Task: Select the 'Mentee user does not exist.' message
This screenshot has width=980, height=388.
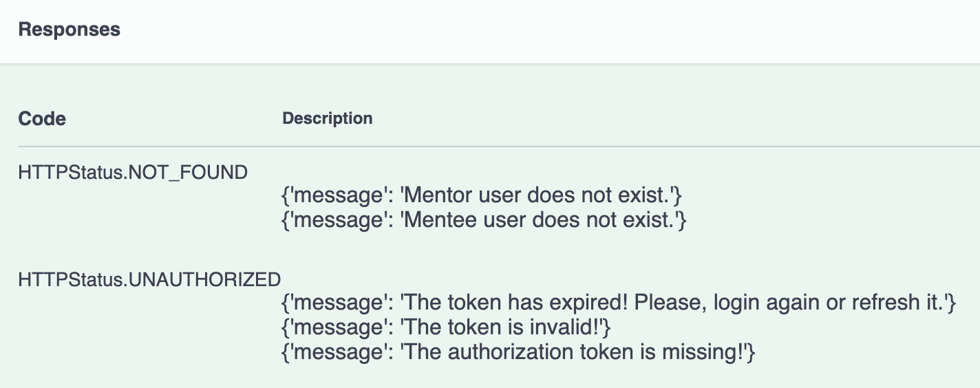Action: pyautogui.click(x=484, y=221)
